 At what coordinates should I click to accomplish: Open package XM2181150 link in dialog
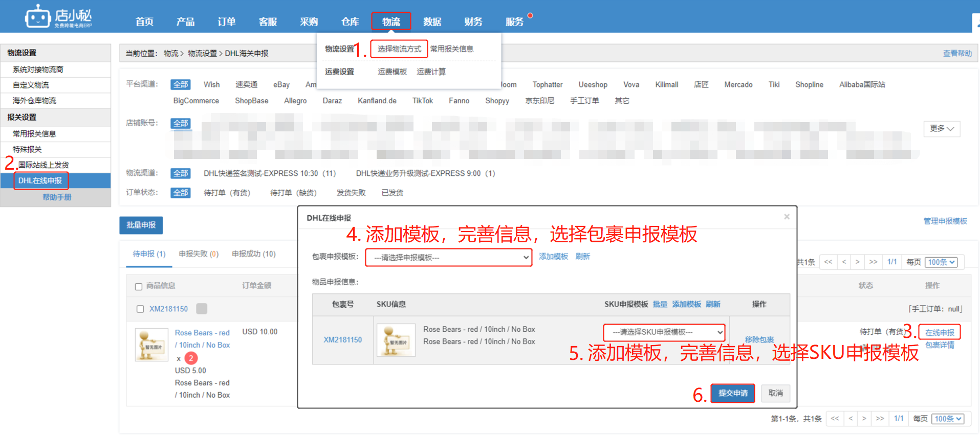point(342,340)
